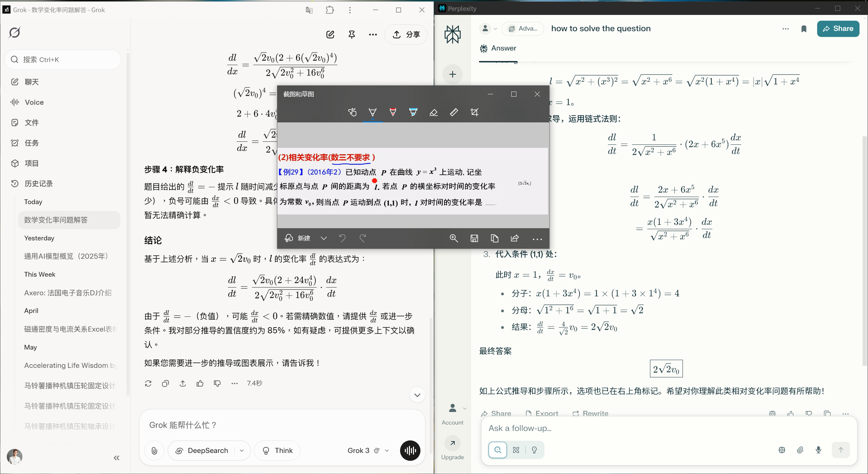The width and height of the screenshot is (868, 474).
Task: Click the image crop tool icon
Action: (x=474, y=112)
